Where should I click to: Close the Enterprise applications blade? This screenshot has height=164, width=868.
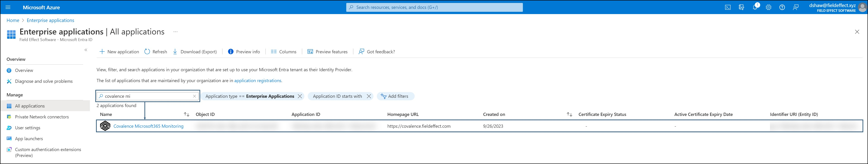click(x=857, y=32)
